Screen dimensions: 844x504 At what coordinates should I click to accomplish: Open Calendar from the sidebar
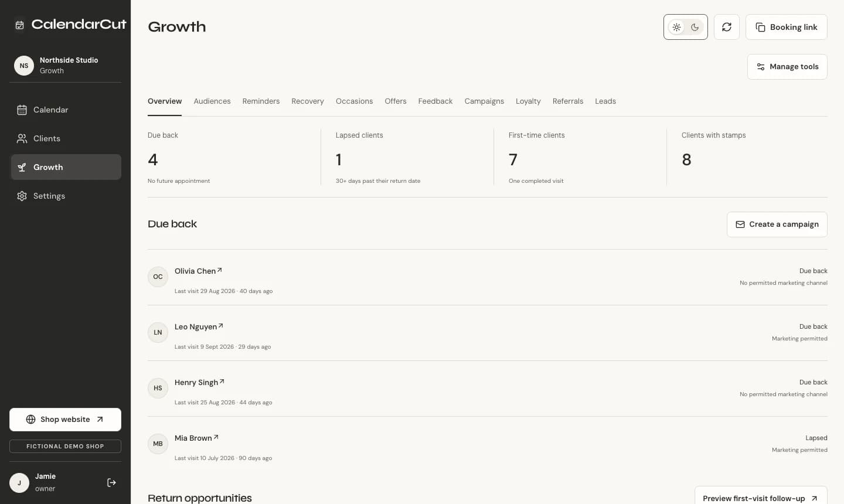click(x=66, y=110)
